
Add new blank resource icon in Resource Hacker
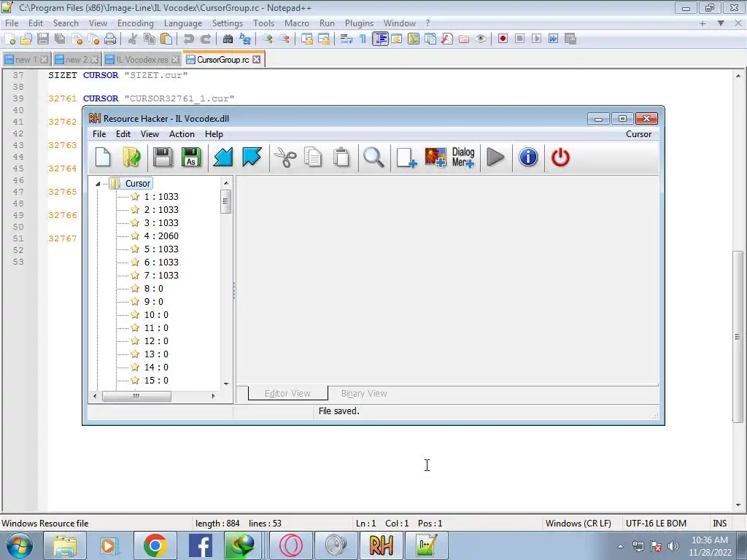(406, 157)
